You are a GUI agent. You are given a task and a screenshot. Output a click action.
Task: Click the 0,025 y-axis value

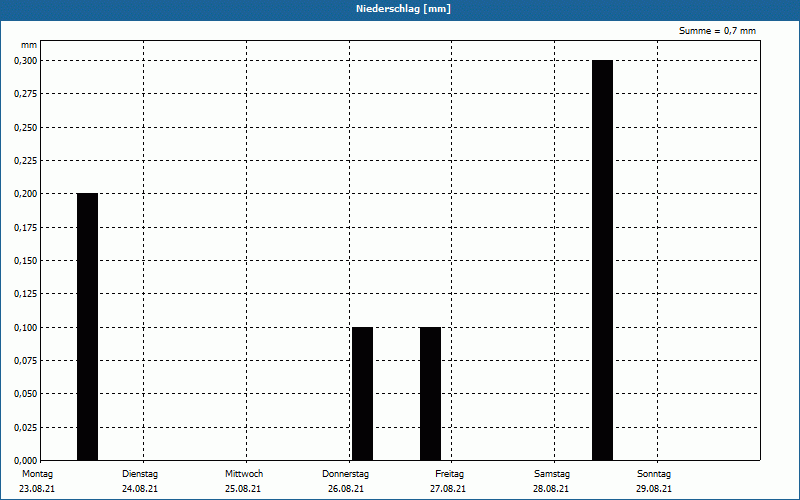point(26,428)
